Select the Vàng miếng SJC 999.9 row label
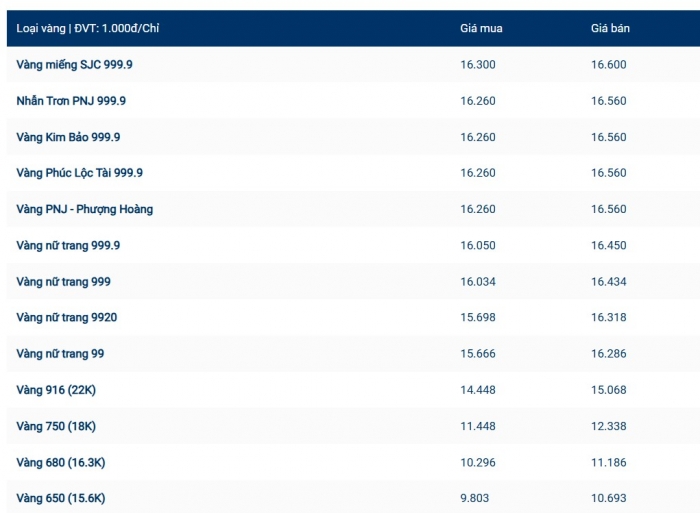The height and width of the screenshot is (513, 700). tap(74, 64)
